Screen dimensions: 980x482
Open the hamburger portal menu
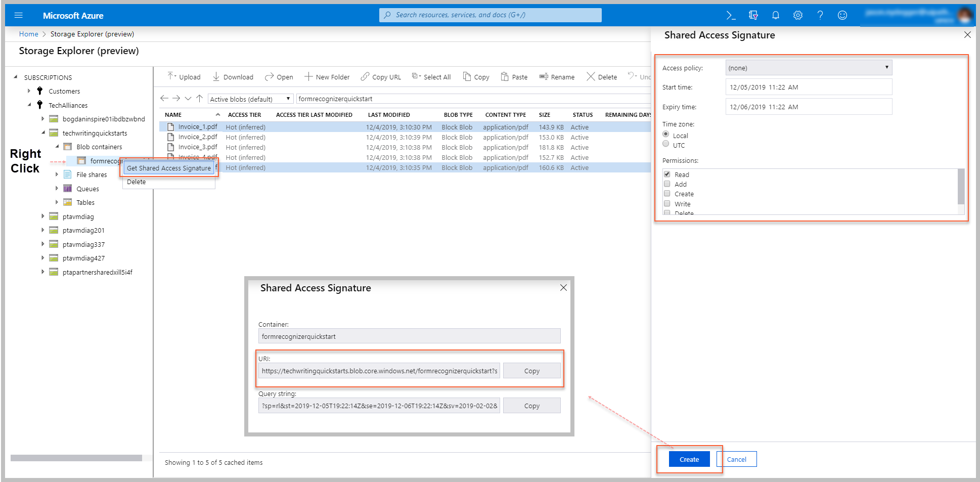point(19,15)
